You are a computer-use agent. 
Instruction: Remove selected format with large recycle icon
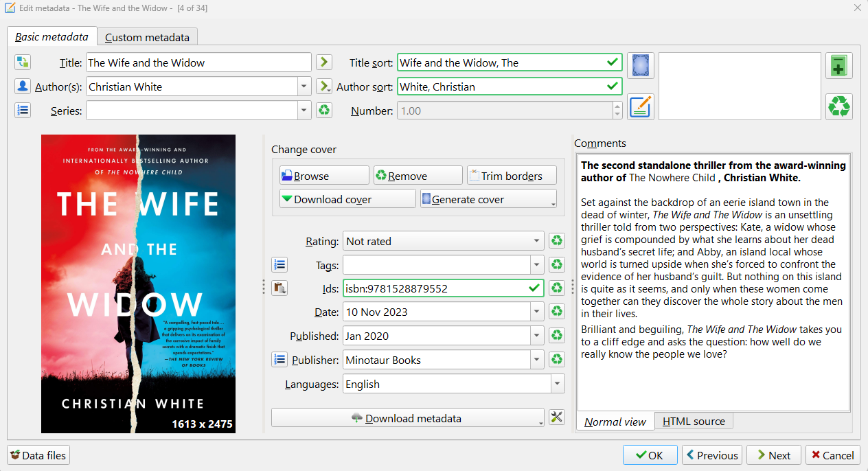(x=839, y=106)
